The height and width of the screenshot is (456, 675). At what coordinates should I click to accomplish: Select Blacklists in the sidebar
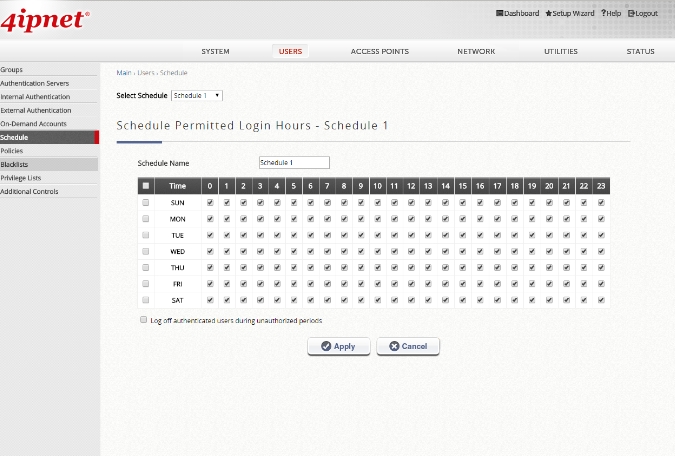(13, 164)
